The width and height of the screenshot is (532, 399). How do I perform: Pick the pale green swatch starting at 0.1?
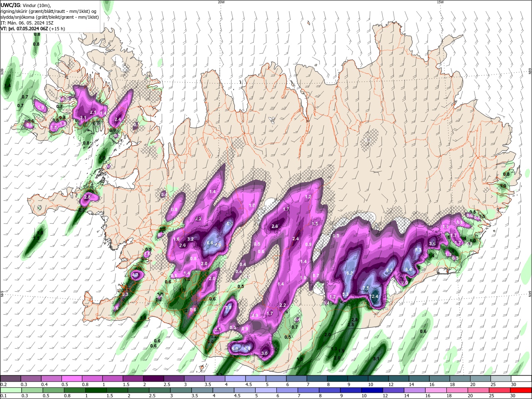point(11,391)
